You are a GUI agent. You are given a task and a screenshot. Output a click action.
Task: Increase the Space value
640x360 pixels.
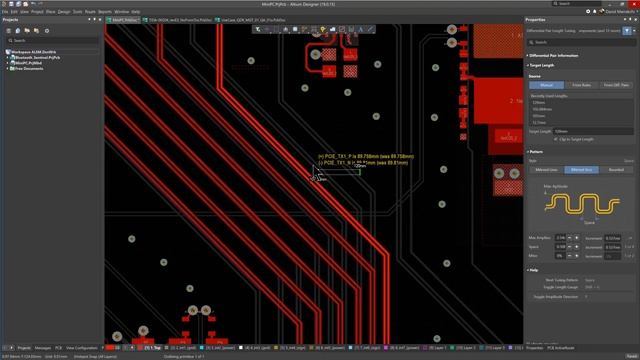577,247
